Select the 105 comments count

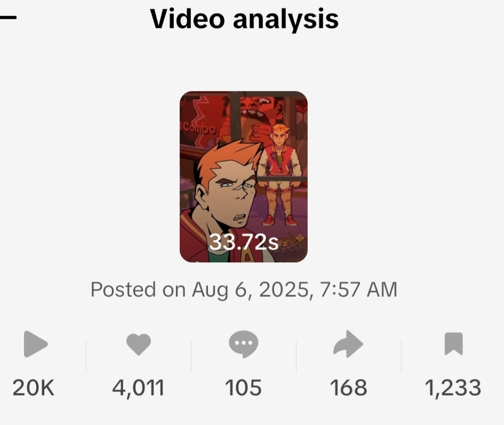coord(243,388)
